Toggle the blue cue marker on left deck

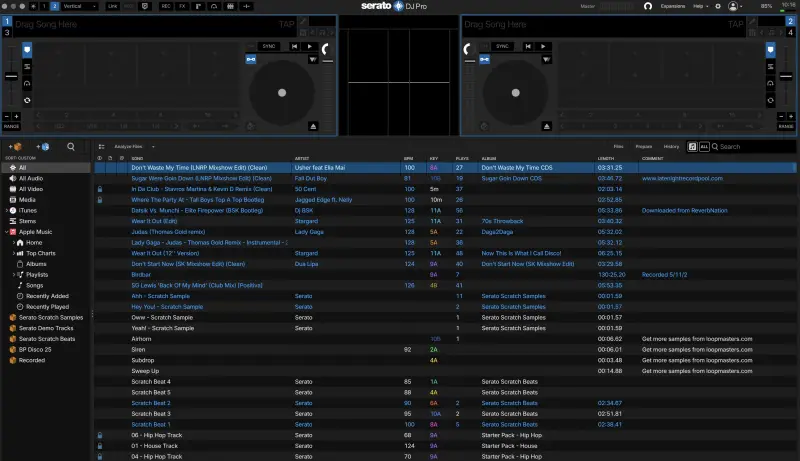pyautogui.click(x=27, y=49)
